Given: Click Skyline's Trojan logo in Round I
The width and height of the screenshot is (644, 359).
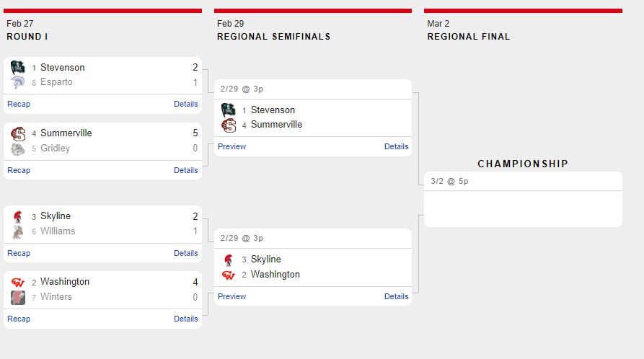Looking at the screenshot, I should [x=18, y=216].
